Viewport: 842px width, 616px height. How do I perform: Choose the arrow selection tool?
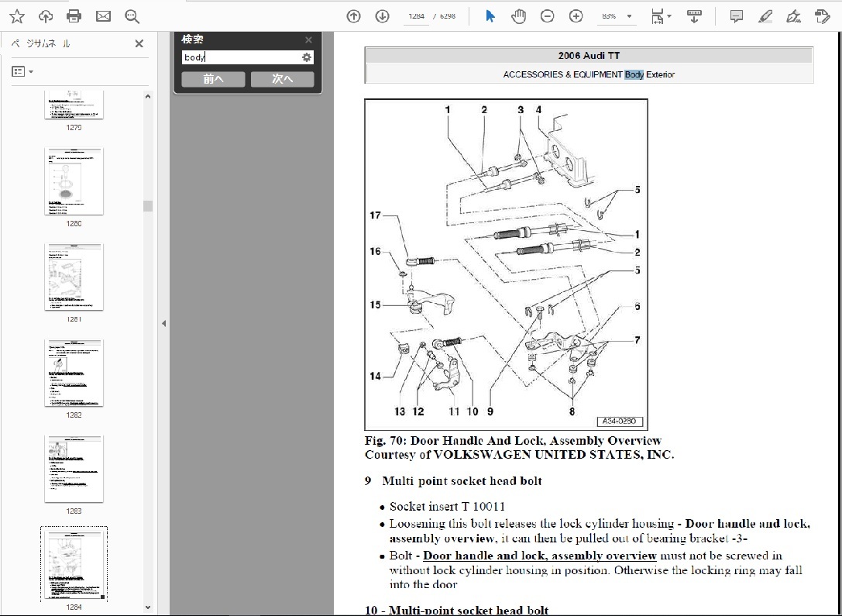click(x=490, y=16)
